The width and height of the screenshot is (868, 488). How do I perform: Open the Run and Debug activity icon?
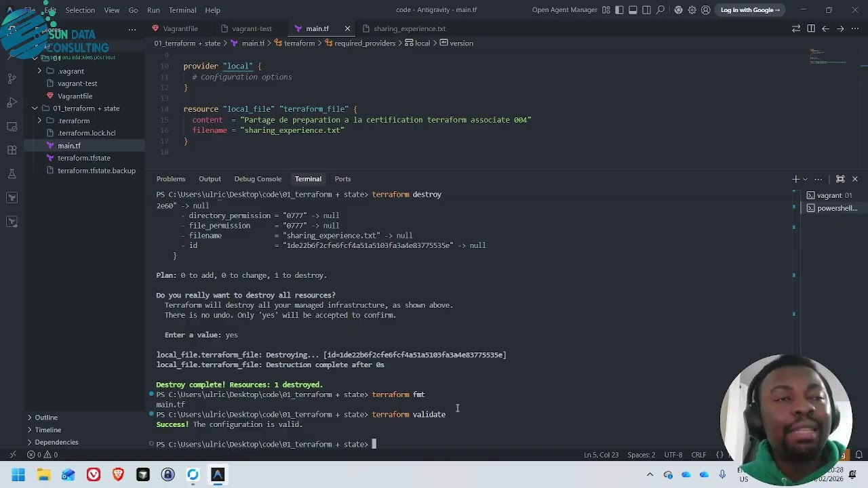(x=12, y=102)
